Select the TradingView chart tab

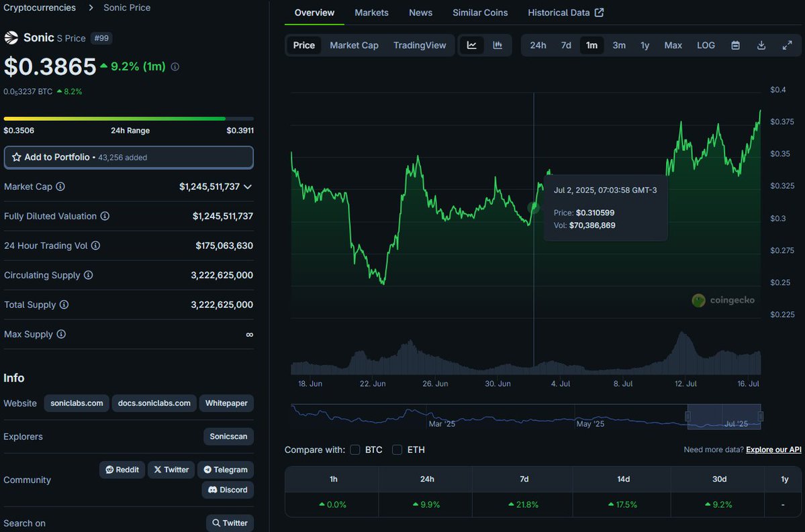point(420,45)
